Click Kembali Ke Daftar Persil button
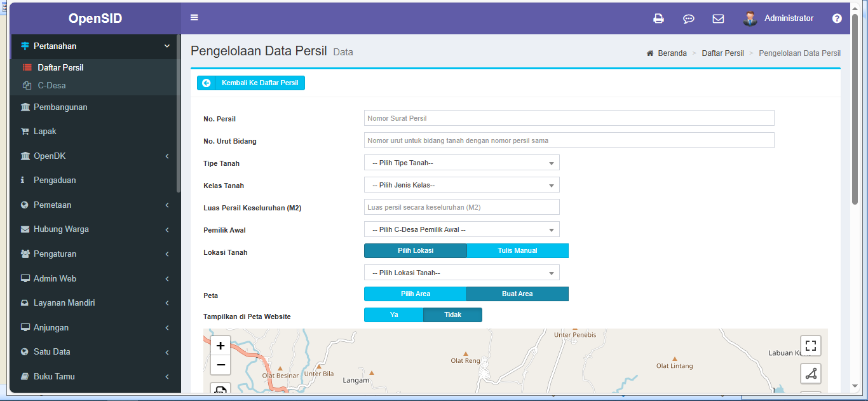The width and height of the screenshot is (868, 401). [x=251, y=83]
